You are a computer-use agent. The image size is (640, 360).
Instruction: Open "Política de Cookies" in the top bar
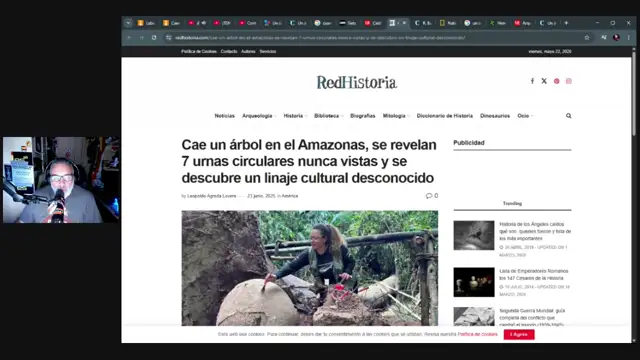(199, 51)
